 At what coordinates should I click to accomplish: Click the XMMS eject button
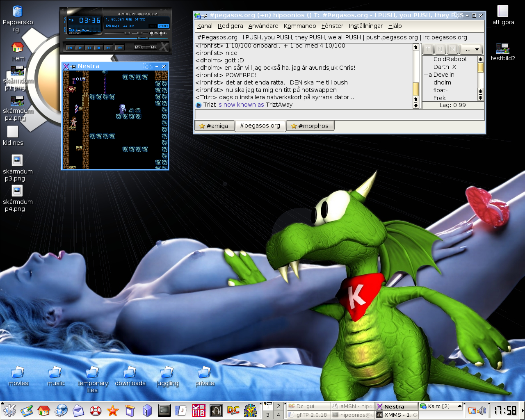coord(120,48)
